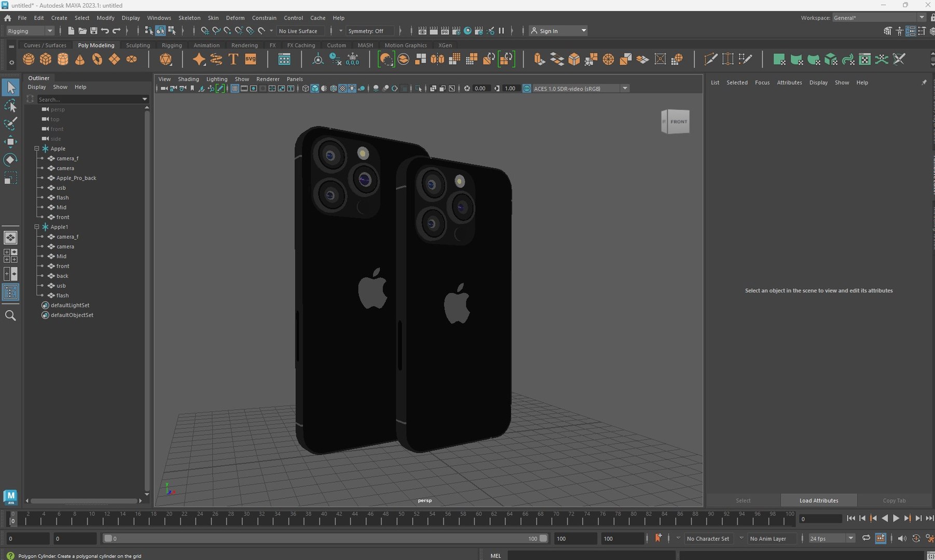Open the Skeleton menu
The width and height of the screenshot is (935, 560).
189,18
